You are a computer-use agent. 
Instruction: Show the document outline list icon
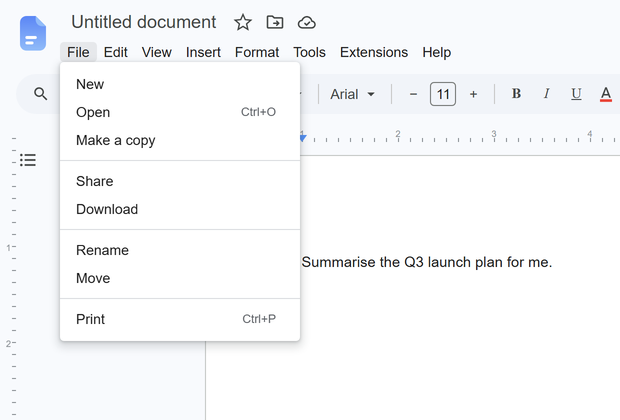point(28,160)
